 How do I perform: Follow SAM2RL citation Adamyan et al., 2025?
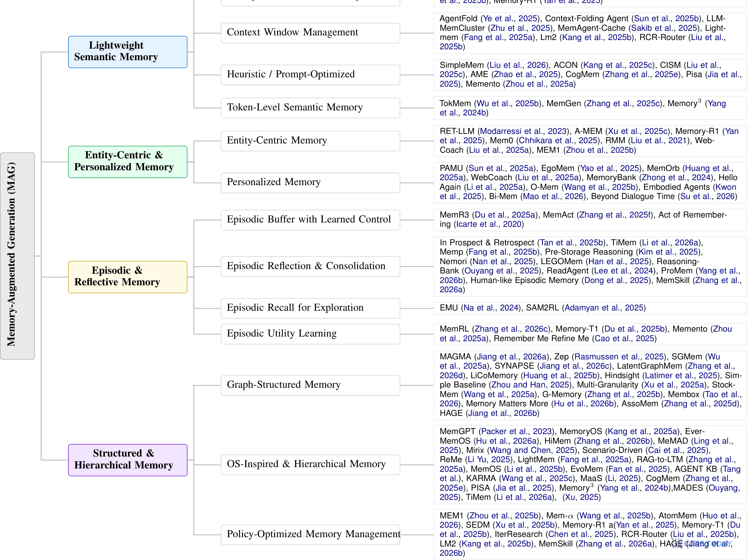pyautogui.click(x=604, y=308)
